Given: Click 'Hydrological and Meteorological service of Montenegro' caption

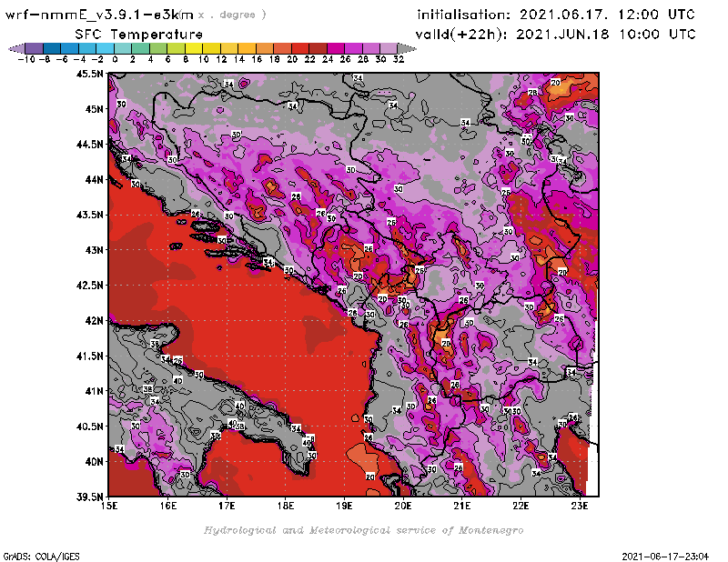Looking at the screenshot, I should pyautogui.click(x=363, y=530).
